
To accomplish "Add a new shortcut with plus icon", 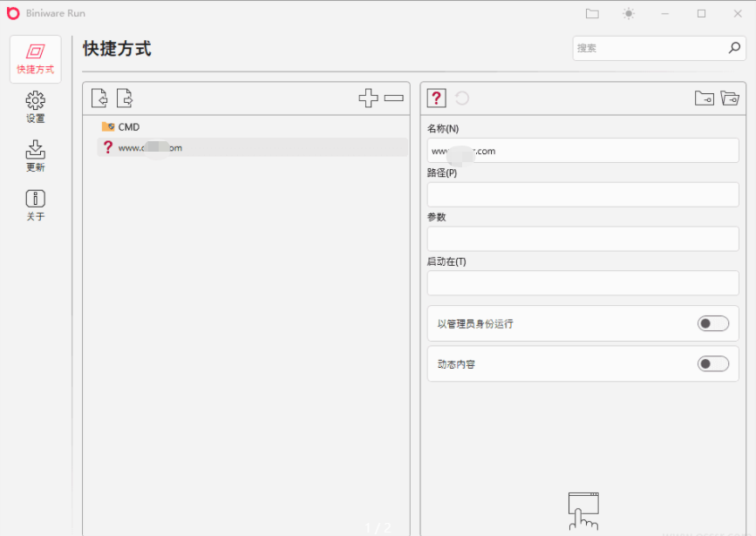I will [x=368, y=98].
